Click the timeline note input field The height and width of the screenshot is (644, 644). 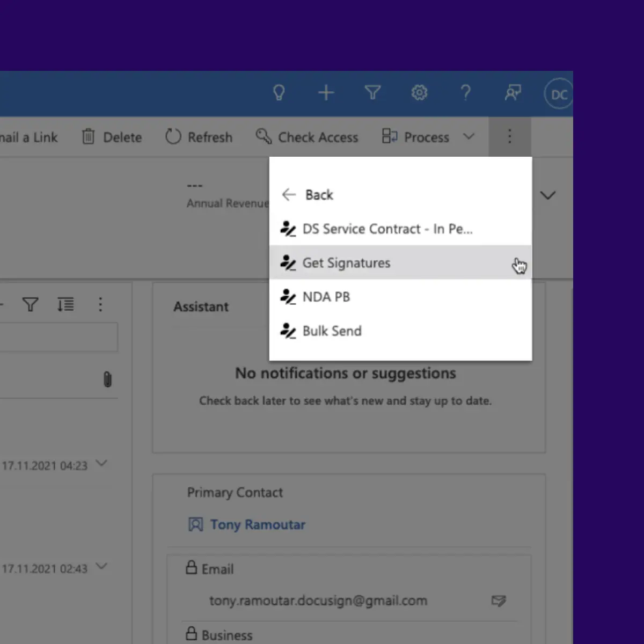click(58, 337)
